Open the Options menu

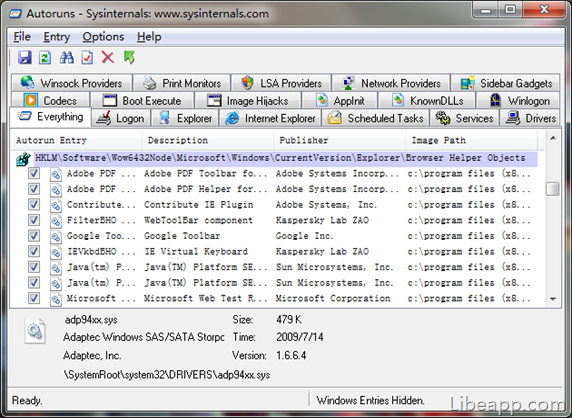103,37
